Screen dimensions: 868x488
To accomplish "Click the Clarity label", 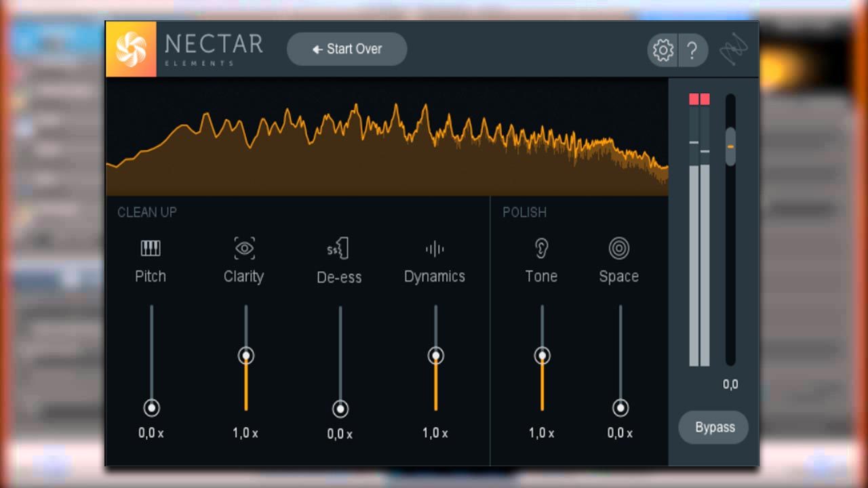I will [x=243, y=277].
